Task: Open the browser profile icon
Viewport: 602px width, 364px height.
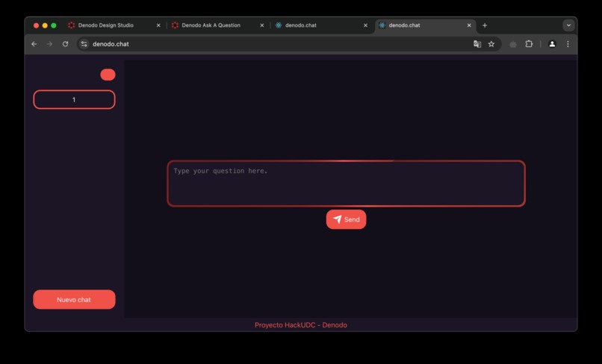Action: pyautogui.click(x=552, y=44)
